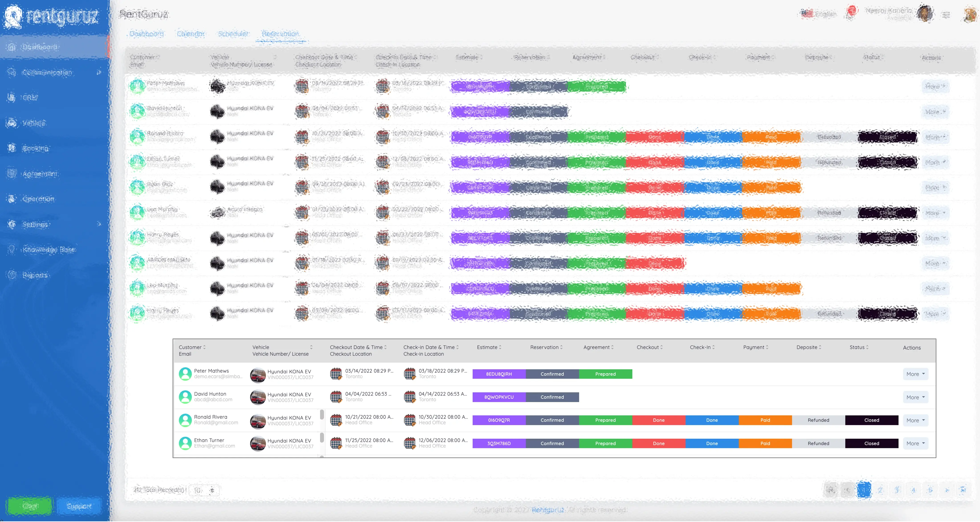
Task: Open the Reports section icon
Action: coord(12,275)
